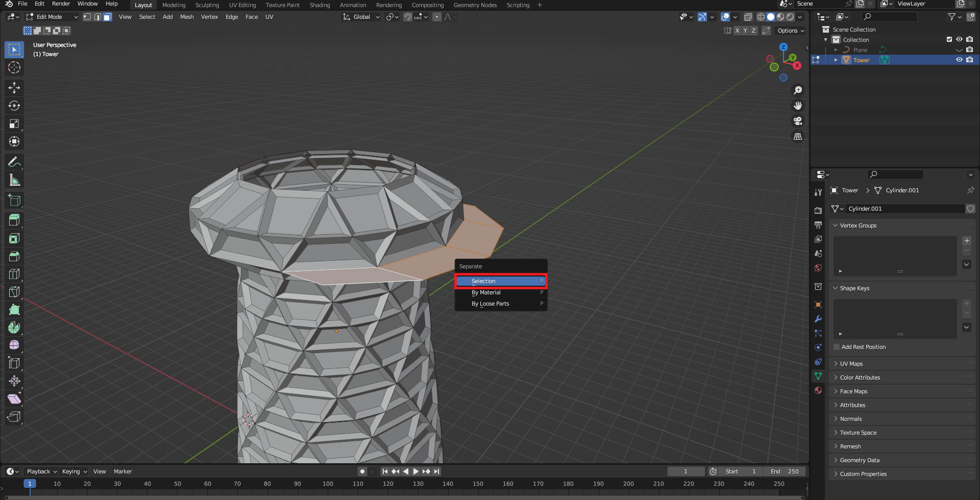Open the Modifiers wrench properties tab
The image size is (980, 500).
point(818,319)
